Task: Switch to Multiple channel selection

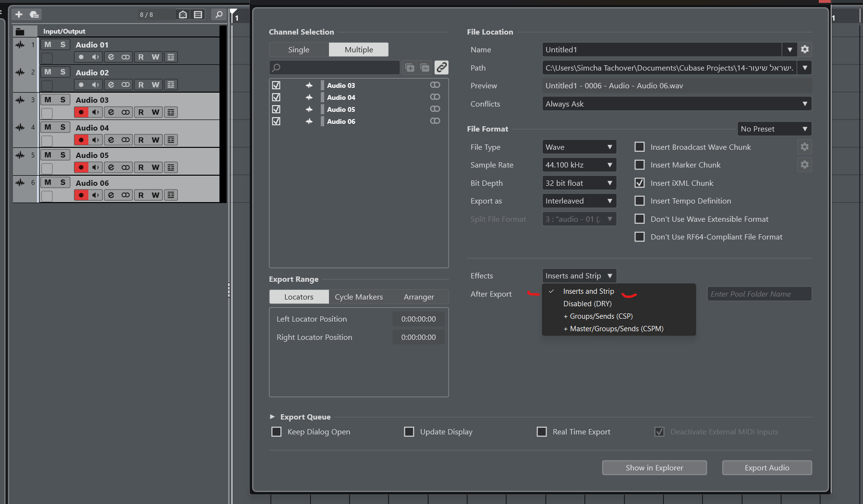Action: [x=359, y=49]
